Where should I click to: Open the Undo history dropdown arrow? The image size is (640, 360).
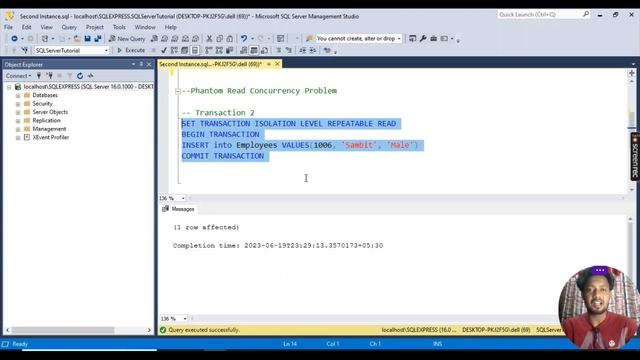point(252,38)
